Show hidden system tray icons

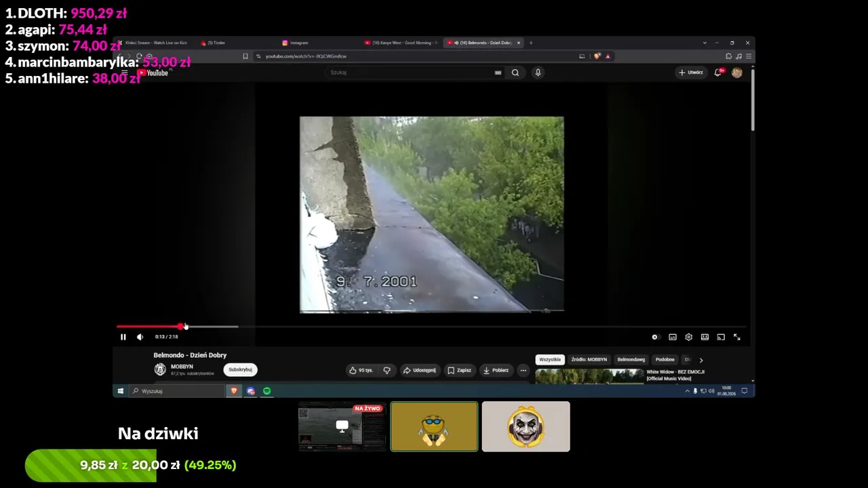coord(687,391)
